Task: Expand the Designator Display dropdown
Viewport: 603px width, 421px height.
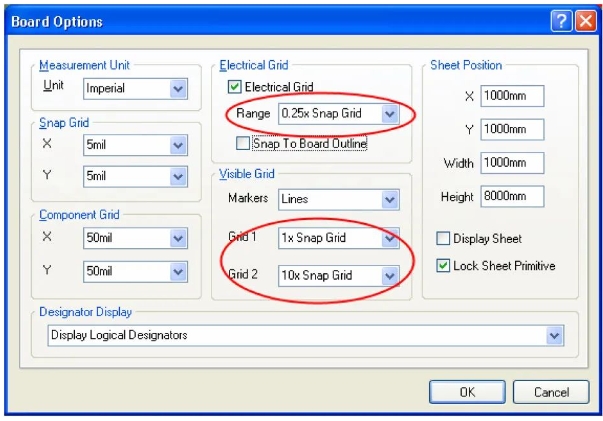Action: click(555, 336)
